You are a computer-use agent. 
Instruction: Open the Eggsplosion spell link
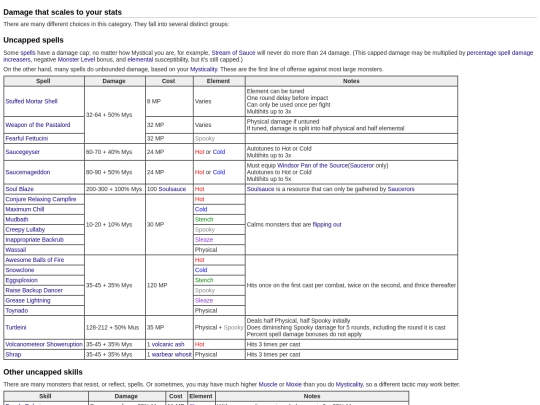(x=22, y=280)
